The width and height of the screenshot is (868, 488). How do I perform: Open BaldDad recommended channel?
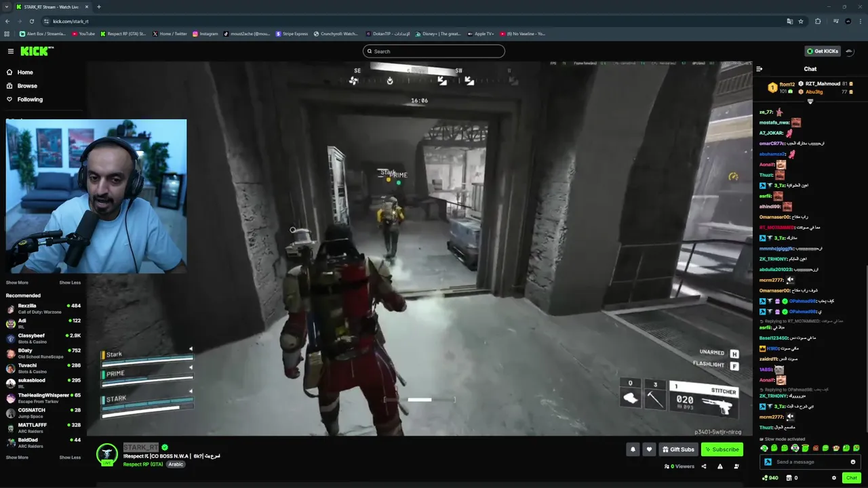click(43, 443)
